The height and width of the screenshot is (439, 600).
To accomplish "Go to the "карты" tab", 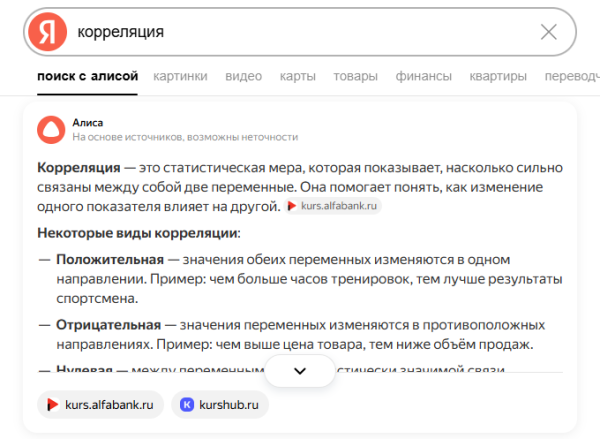I will (x=298, y=76).
